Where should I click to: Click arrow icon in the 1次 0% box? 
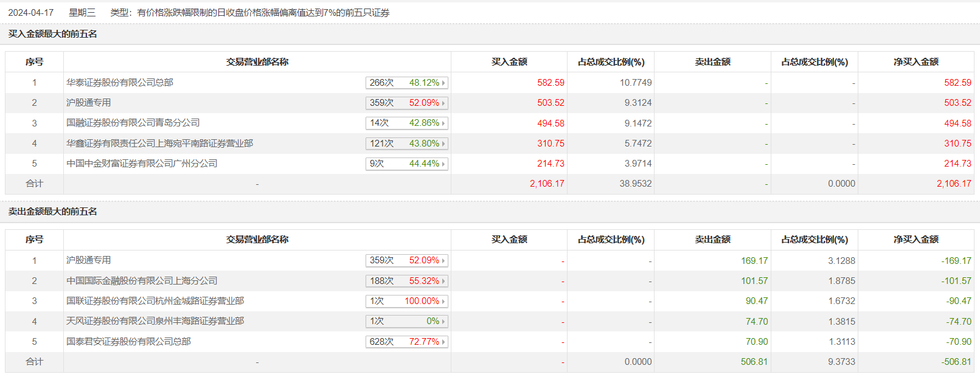point(443,322)
